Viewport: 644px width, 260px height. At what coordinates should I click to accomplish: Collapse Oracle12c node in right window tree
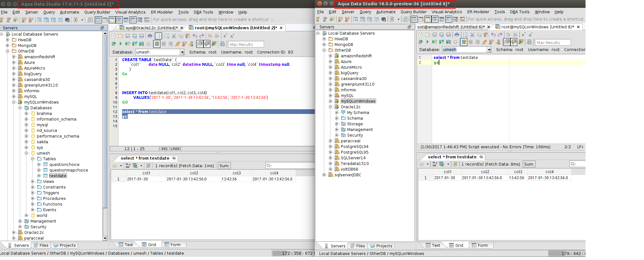pyautogui.click(x=330, y=107)
